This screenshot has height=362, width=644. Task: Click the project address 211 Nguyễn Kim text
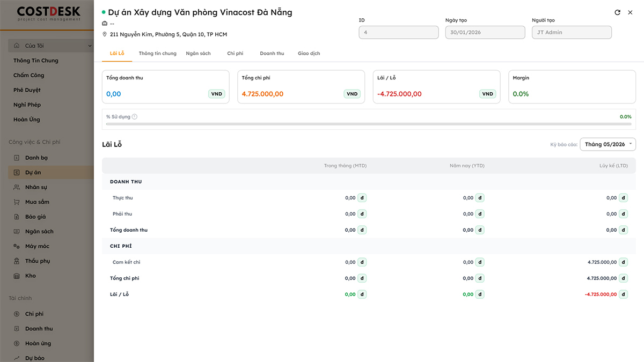click(169, 34)
